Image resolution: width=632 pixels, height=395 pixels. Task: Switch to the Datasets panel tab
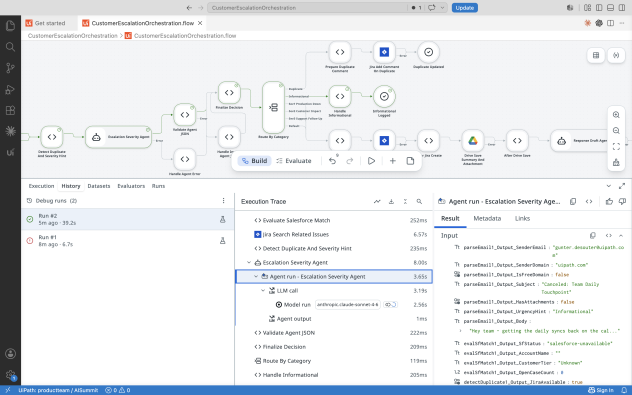click(99, 186)
